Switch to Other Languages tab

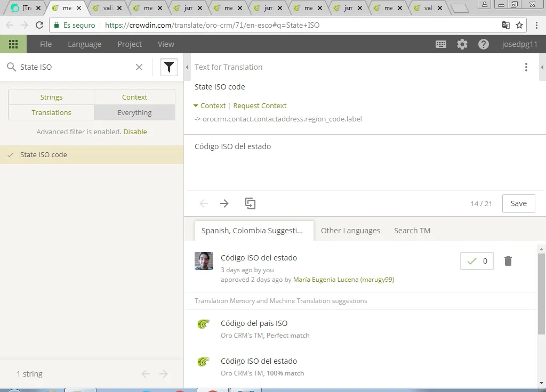point(350,231)
